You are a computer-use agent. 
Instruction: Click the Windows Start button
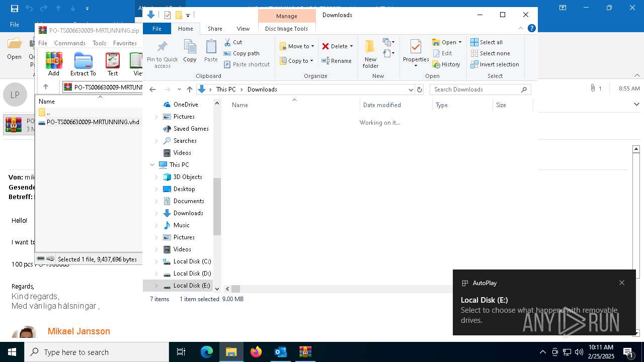click(x=12, y=352)
